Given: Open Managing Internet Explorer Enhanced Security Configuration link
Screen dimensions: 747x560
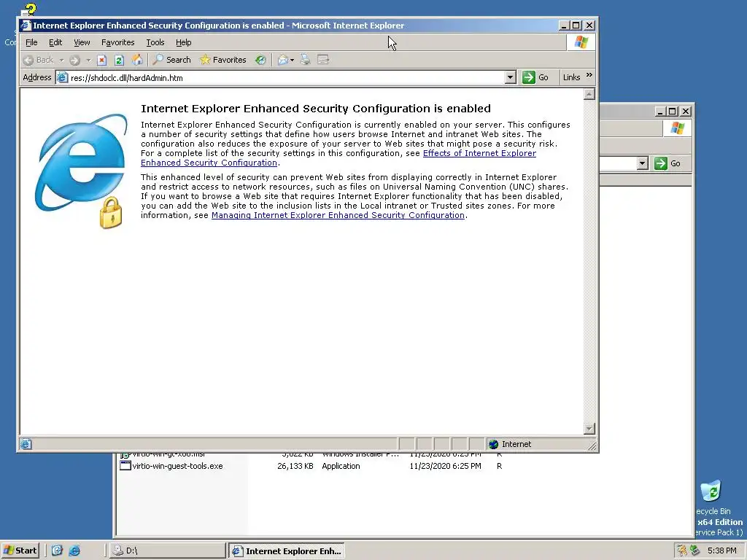Looking at the screenshot, I should [x=338, y=215].
